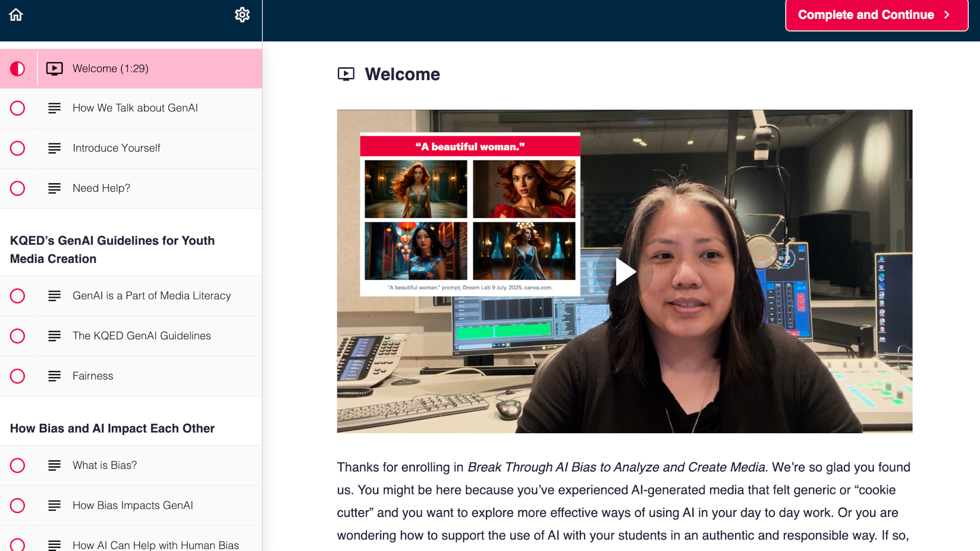The width and height of the screenshot is (980, 551).
Task: Click the text icon for Introduce Yourself
Action: (55, 148)
